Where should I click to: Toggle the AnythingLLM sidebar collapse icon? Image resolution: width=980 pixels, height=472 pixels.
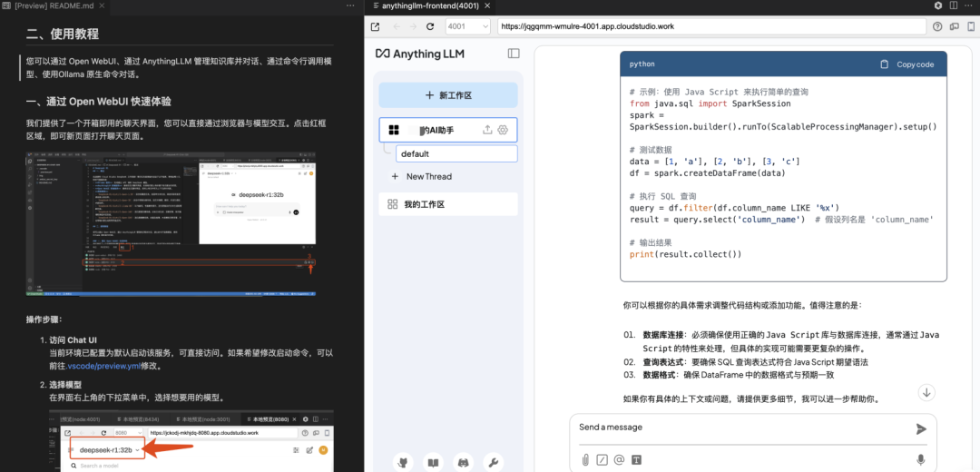click(513, 54)
